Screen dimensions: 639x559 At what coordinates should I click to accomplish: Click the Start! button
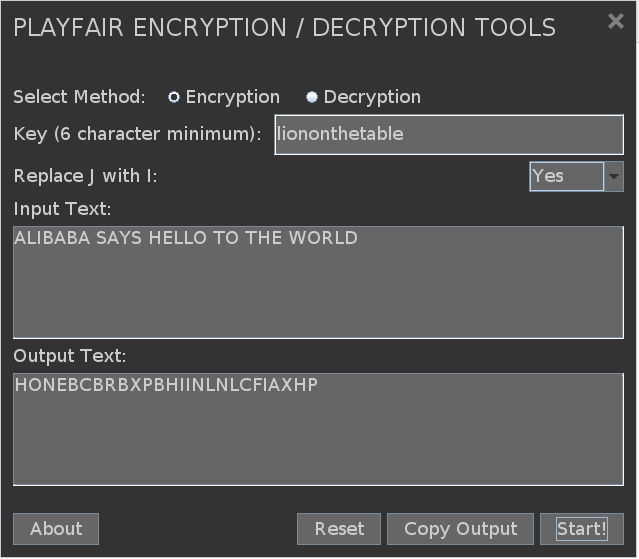(582, 529)
